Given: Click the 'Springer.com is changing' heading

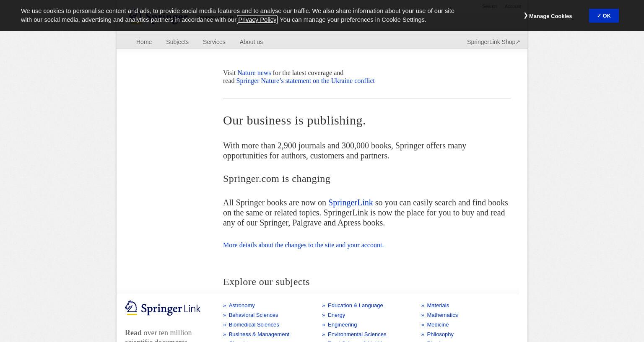Looking at the screenshot, I should point(277,179).
